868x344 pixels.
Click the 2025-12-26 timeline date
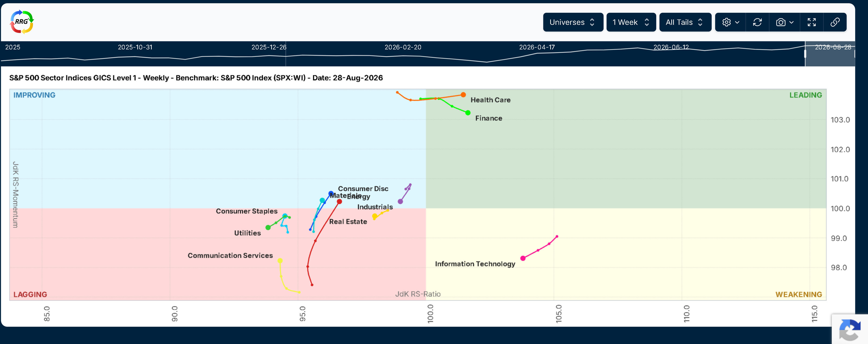pyautogui.click(x=269, y=47)
